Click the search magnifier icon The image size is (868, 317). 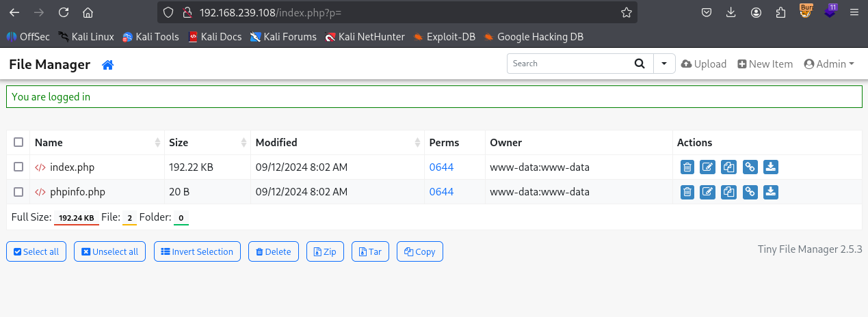[x=640, y=64]
